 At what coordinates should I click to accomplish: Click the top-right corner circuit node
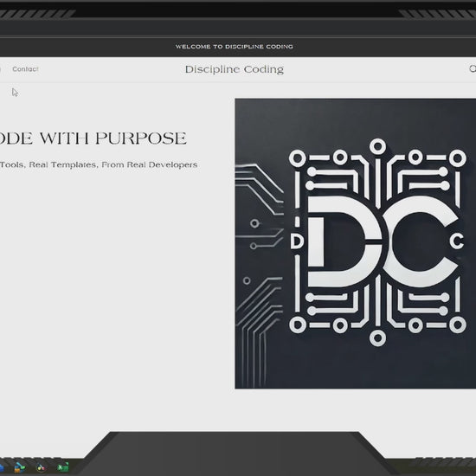pos(458,158)
